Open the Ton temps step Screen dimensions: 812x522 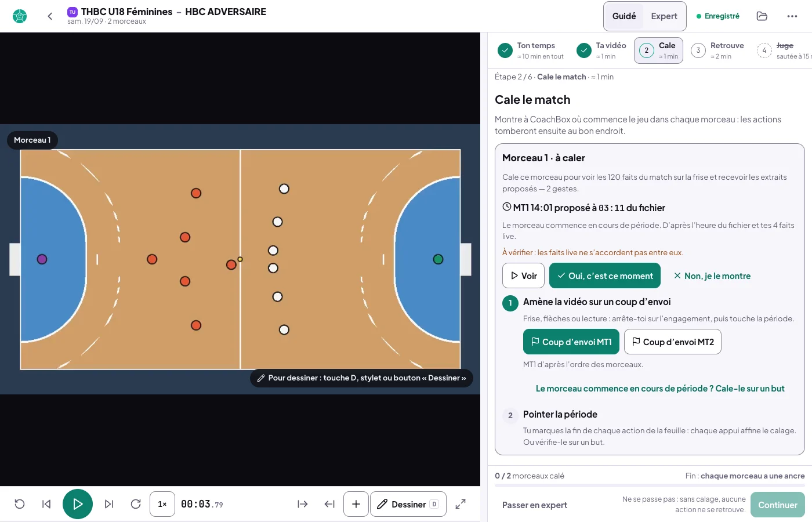[531, 50]
